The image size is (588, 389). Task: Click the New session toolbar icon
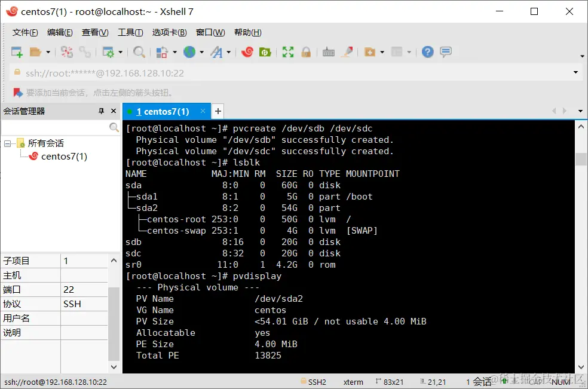(17, 52)
